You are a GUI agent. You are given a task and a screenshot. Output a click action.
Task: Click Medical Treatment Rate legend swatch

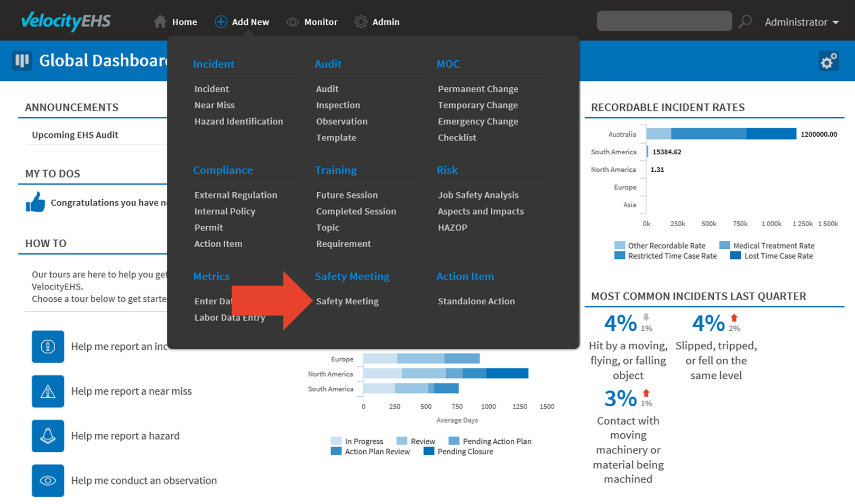pos(725,245)
